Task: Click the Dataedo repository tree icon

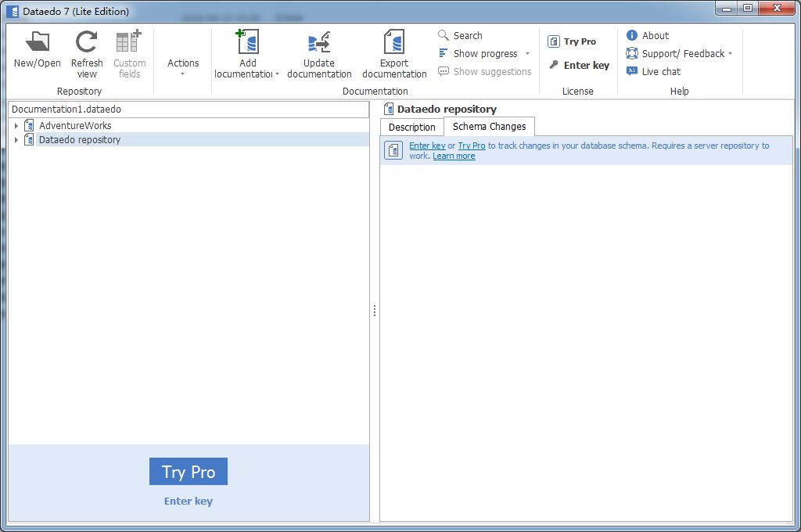Action: pos(29,139)
